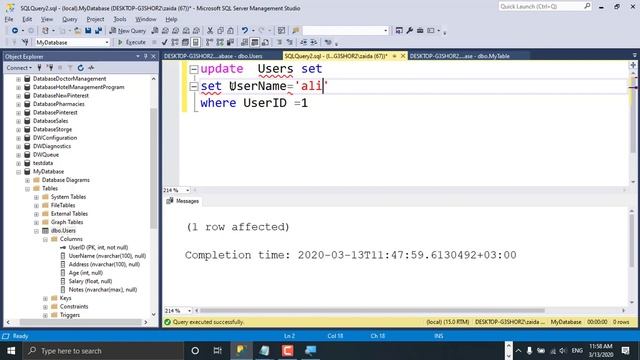Open the MyDatabase database selector dropdown
Screen dimensions: 640x360
click(x=107, y=42)
